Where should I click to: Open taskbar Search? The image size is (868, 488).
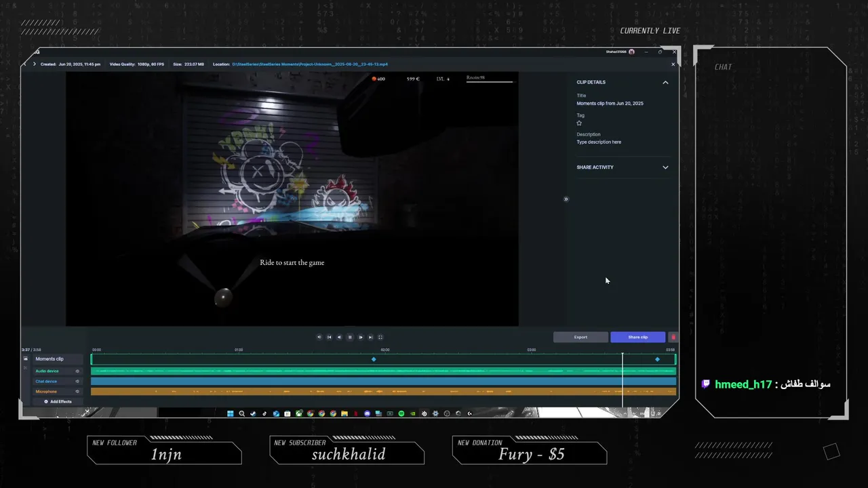click(x=242, y=413)
